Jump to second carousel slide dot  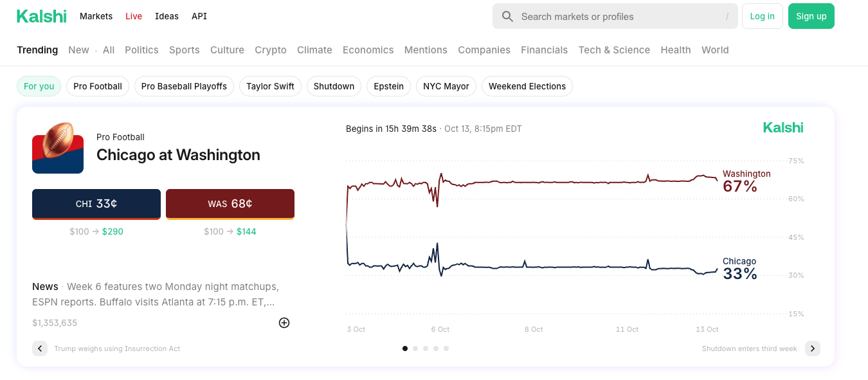tap(415, 348)
